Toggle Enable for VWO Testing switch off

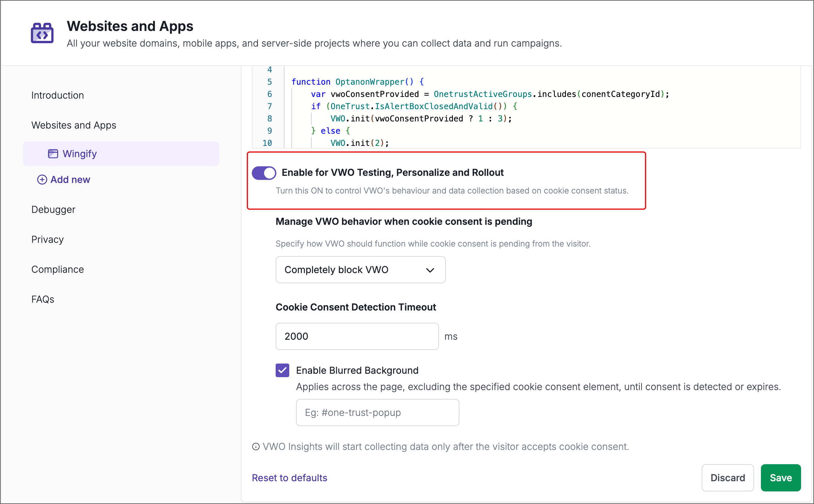[x=264, y=173]
